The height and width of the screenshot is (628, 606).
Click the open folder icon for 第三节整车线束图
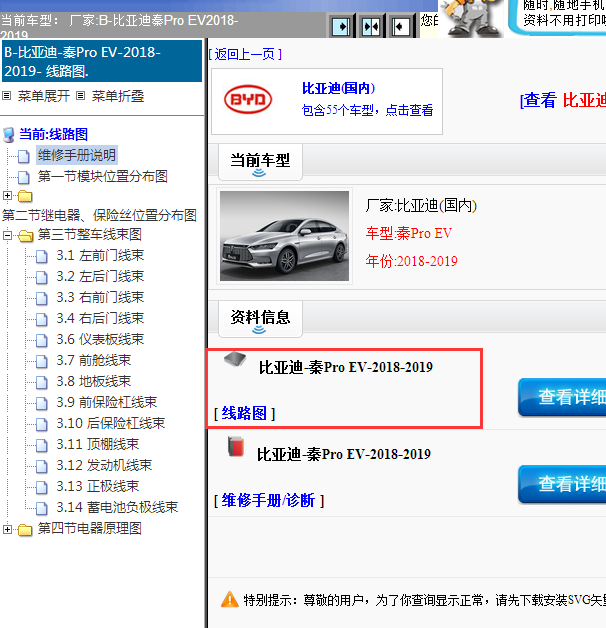click(25, 236)
